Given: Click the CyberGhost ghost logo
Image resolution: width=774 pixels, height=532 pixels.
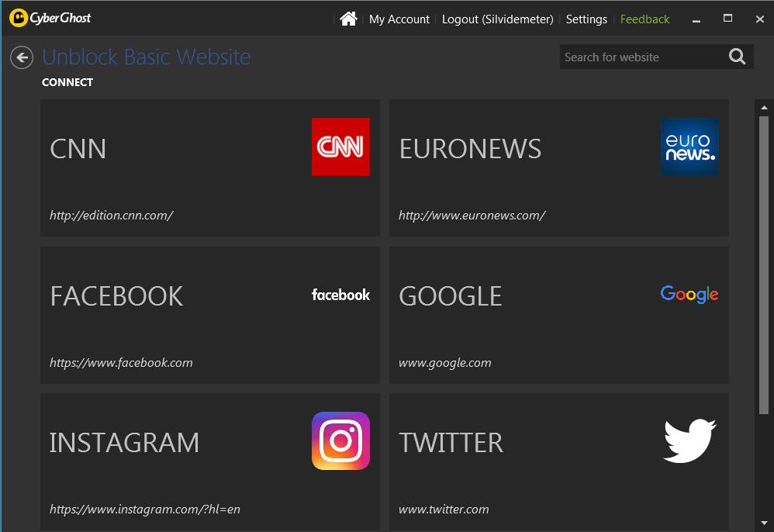Looking at the screenshot, I should (17, 17).
